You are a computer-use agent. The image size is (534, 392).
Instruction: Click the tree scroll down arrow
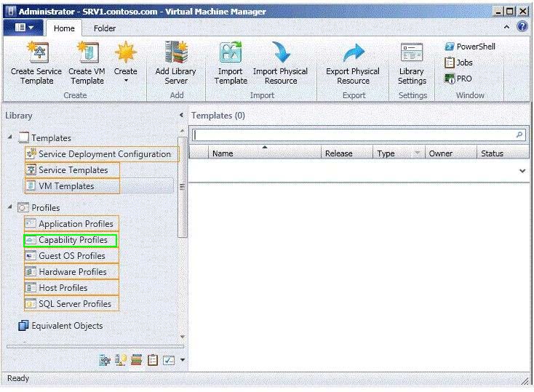pos(183,337)
